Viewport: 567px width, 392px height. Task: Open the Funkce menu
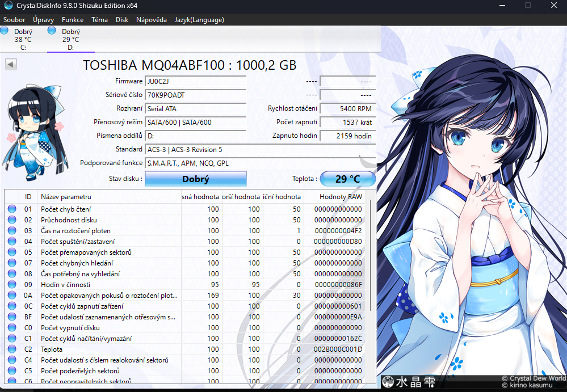(73, 19)
